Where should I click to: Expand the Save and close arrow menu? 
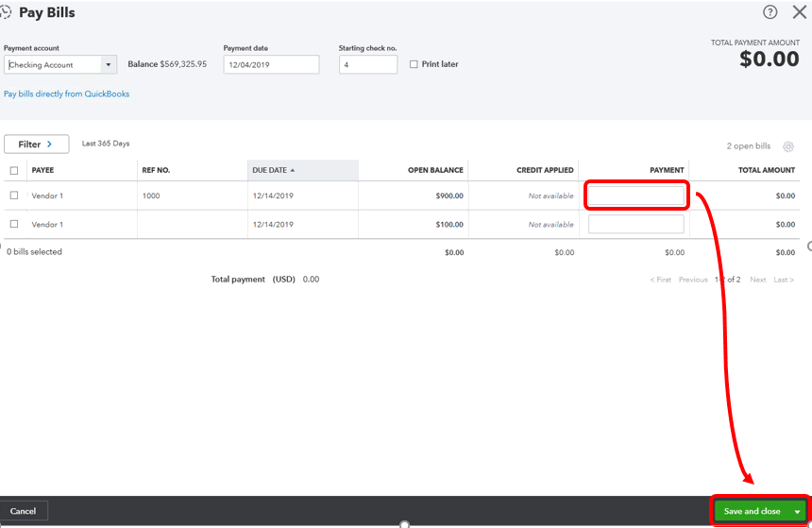[797, 511]
